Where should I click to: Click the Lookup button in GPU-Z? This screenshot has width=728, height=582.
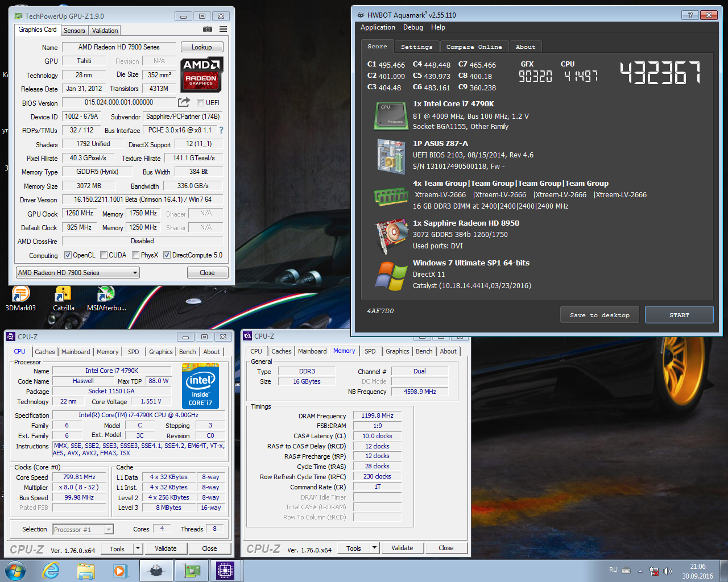click(x=202, y=47)
